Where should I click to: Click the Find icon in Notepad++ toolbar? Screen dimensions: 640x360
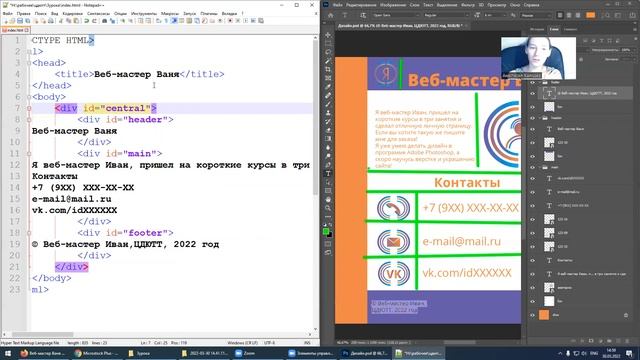tap(105, 20)
